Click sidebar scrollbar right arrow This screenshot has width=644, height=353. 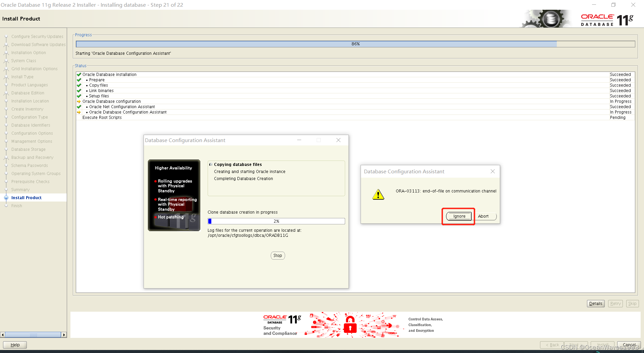click(x=64, y=335)
